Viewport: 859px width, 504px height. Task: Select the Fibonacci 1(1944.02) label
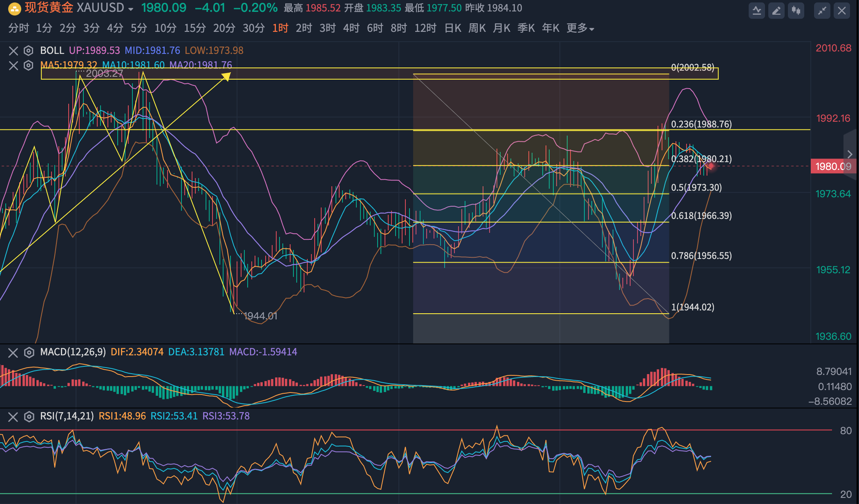pyautogui.click(x=693, y=307)
